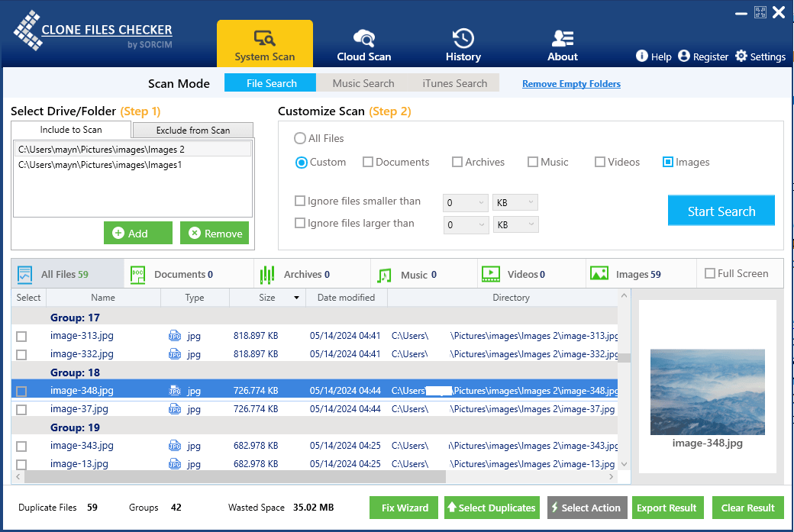Open the History panel
The width and height of the screenshot is (794, 532).
[x=463, y=44]
